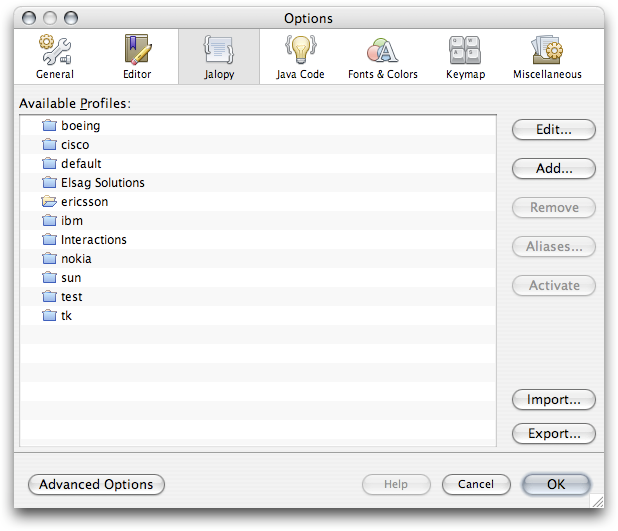Open the Keymap keyboard keys icon
The image size is (618, 531).
pyautogui.click(x=465, y=50)
